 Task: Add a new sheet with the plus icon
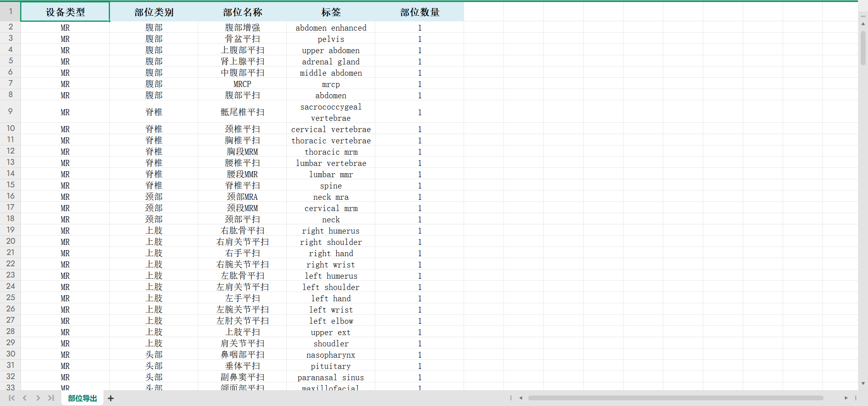coord(111,398)
